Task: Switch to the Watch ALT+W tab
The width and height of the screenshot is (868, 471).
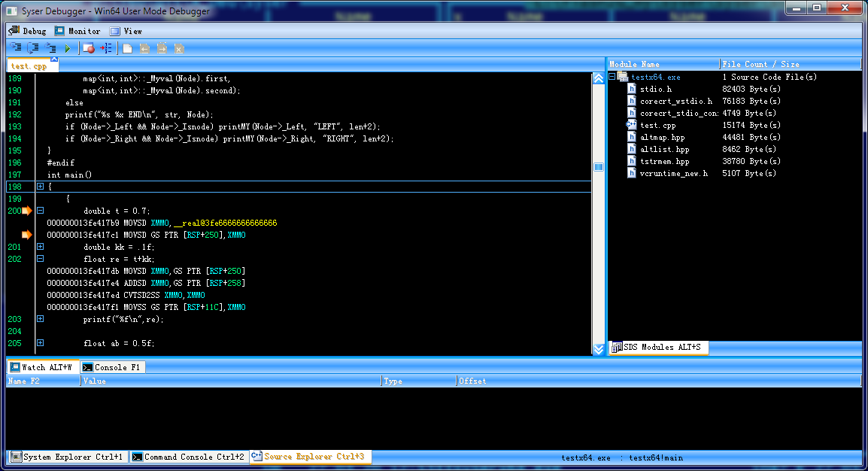Action: coord(41,367)
